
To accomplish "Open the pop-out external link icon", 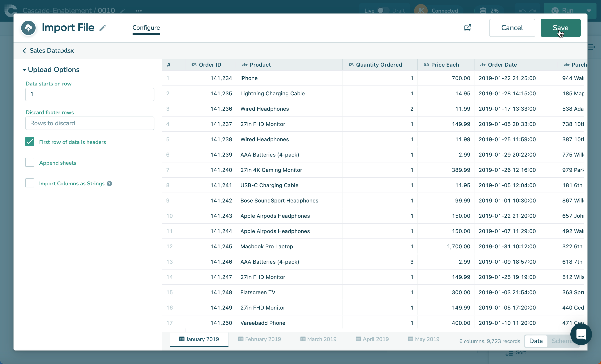I will tap(467, 28).
